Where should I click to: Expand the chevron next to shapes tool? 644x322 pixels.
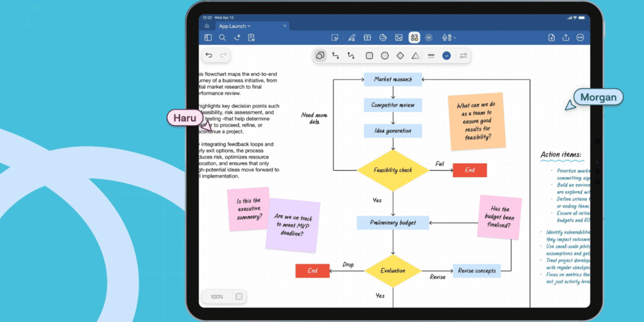(429, 38)
